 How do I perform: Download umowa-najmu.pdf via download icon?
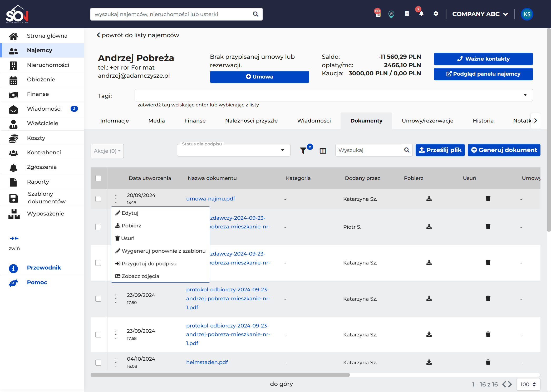click(x=429, y=199)
